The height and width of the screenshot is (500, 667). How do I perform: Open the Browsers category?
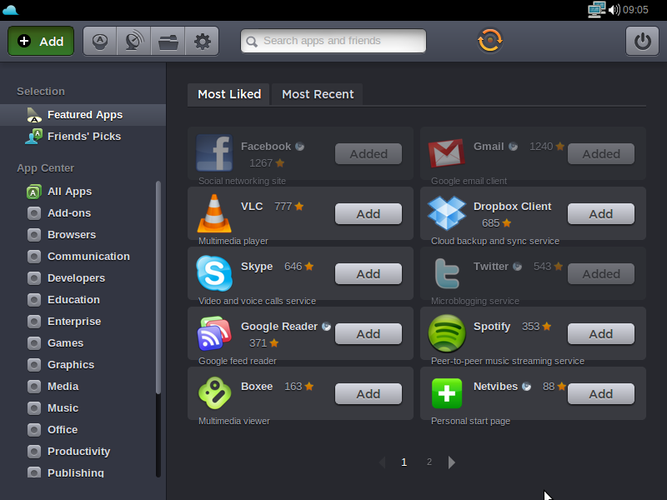(x=71, y=235)
